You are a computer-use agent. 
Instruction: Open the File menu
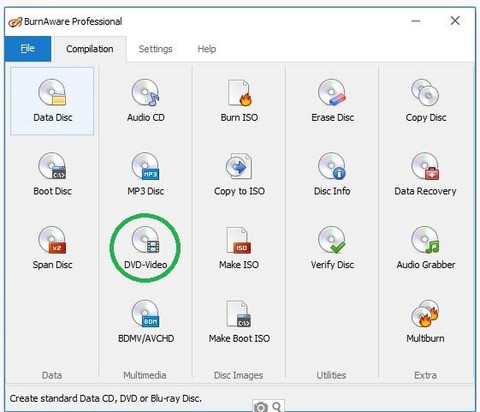tap(28, 49)
